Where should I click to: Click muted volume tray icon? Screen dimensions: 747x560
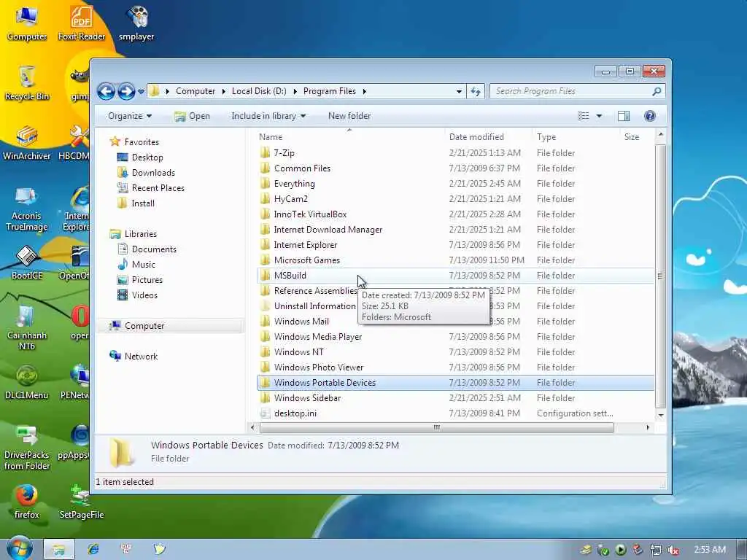673,550
